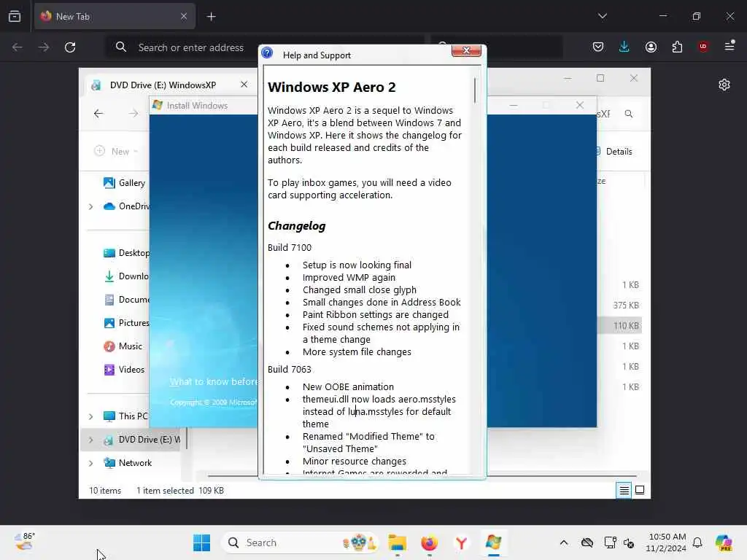747x560 pixels.
Task: Click the Explorer horizontal scrollbar
Action: pyautogui.click(x=422, y=475)
